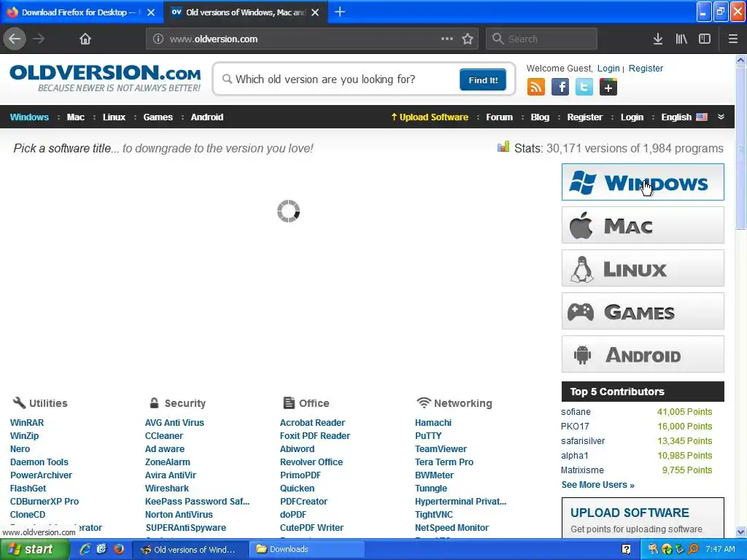The width and height of the screenshot is (747, 560).
Task: Open the Forum navbar link
Action: (499, 117)
